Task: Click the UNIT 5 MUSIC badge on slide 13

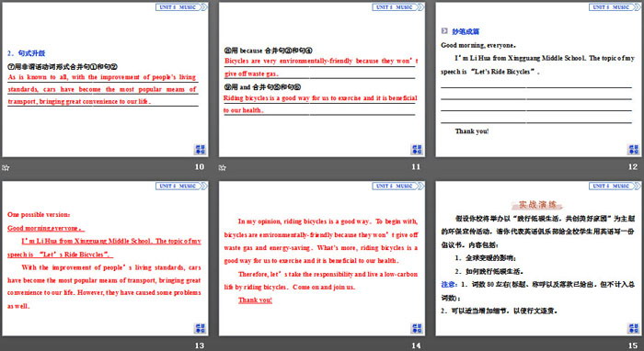Action: point(181,186)
